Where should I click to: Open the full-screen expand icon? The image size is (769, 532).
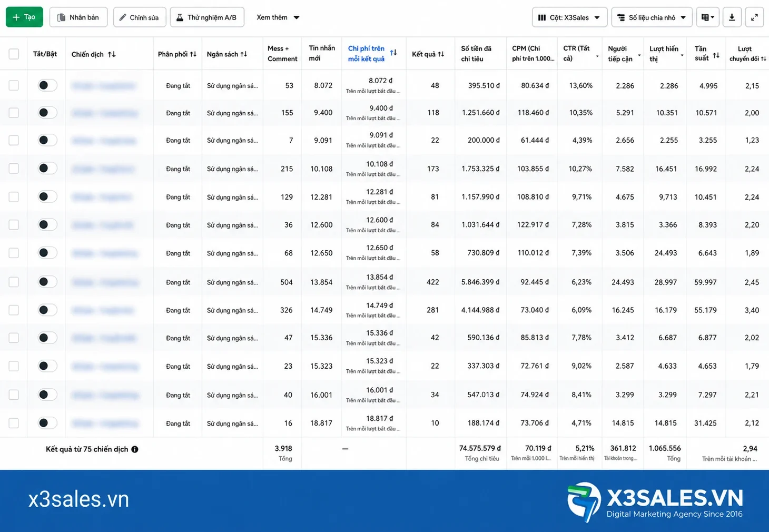[x=754, y=17]
